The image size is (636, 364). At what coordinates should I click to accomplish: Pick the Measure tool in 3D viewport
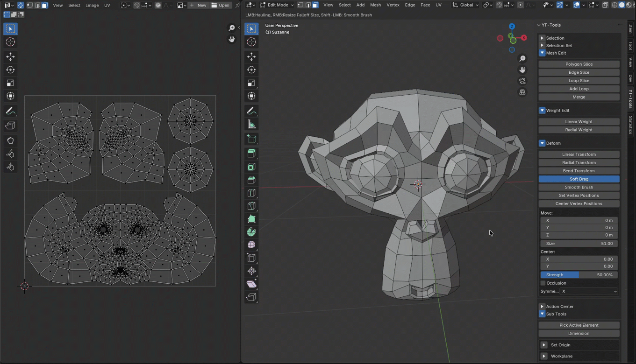[251, 125]
